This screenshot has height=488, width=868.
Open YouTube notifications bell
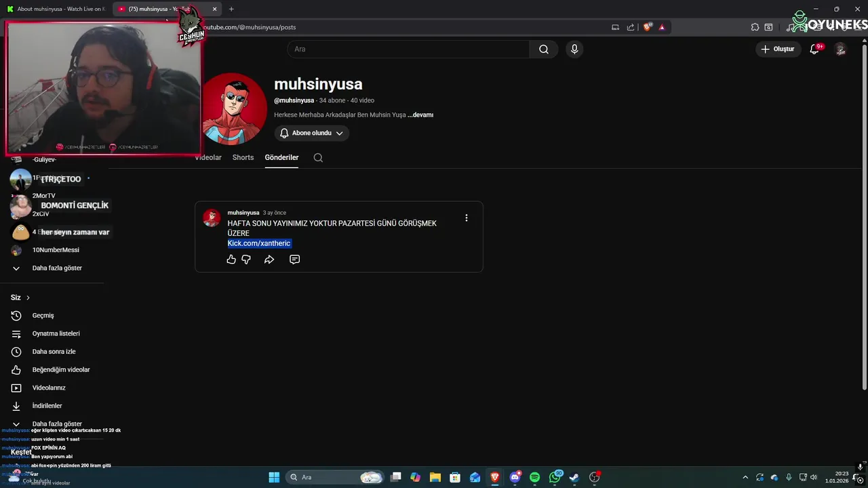click(815, 49)
